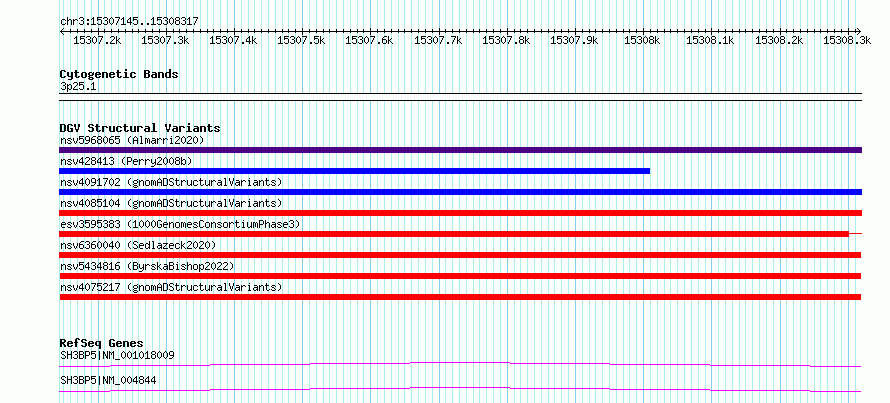Click the 15308.1k ruler position
890x403 pixels.
pos(711,40)
